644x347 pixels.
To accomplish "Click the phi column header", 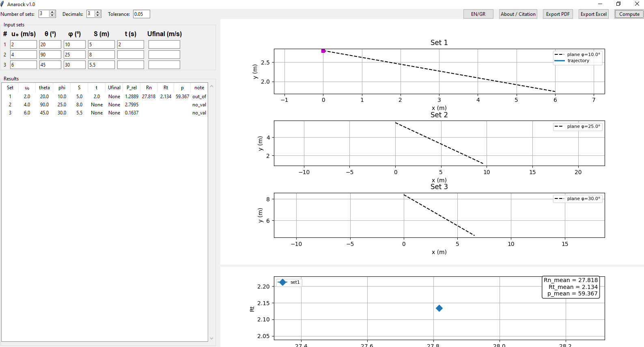I will tap(62, 88).
